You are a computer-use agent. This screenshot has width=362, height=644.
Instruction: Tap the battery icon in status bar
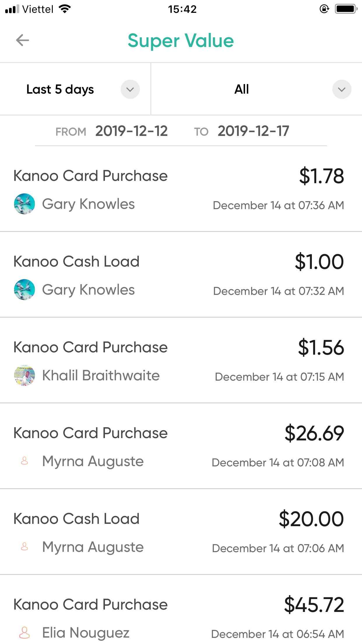point(346,9)
